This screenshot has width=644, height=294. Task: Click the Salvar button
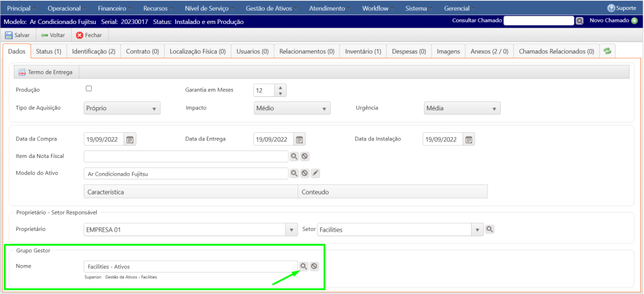(18, 35)
